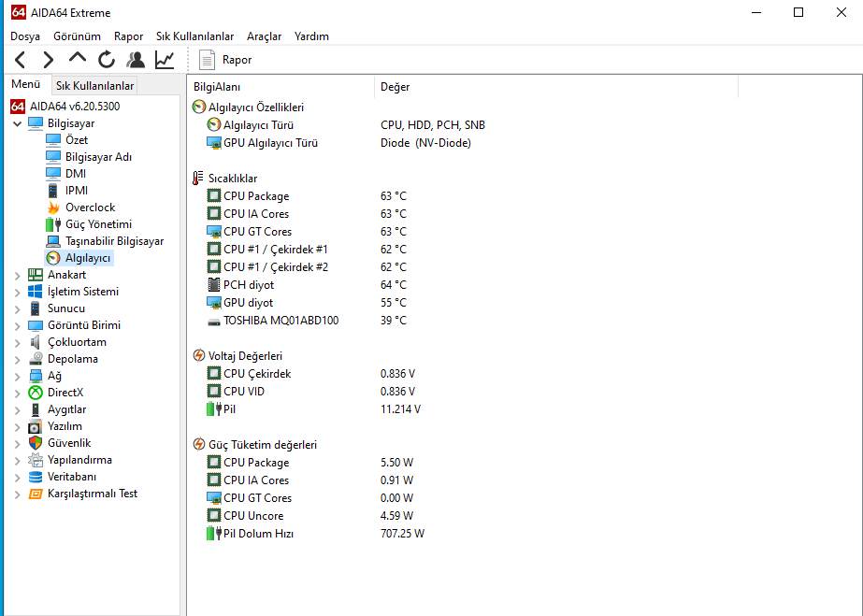The image size is (863, 616).
Task: Click the Yazılım software icon
Action: [x=36, y=426]
